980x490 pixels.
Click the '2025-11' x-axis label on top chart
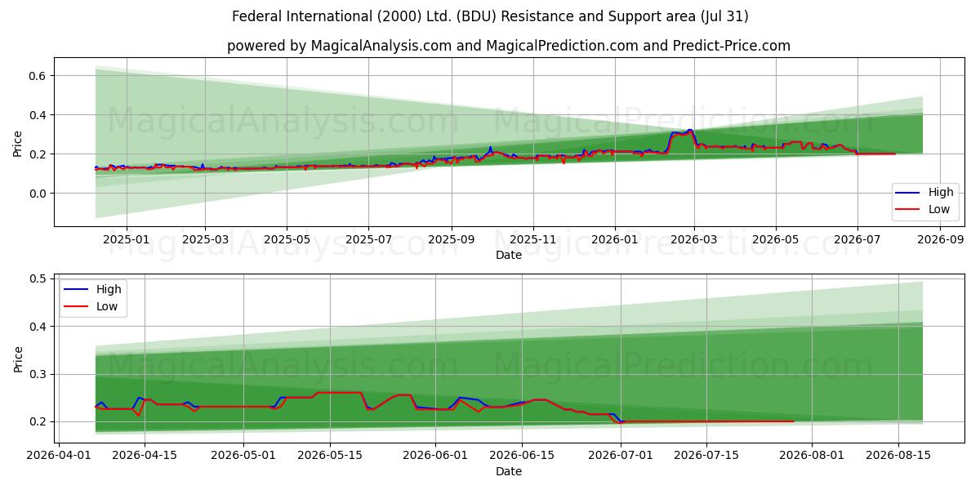(533, 240)
